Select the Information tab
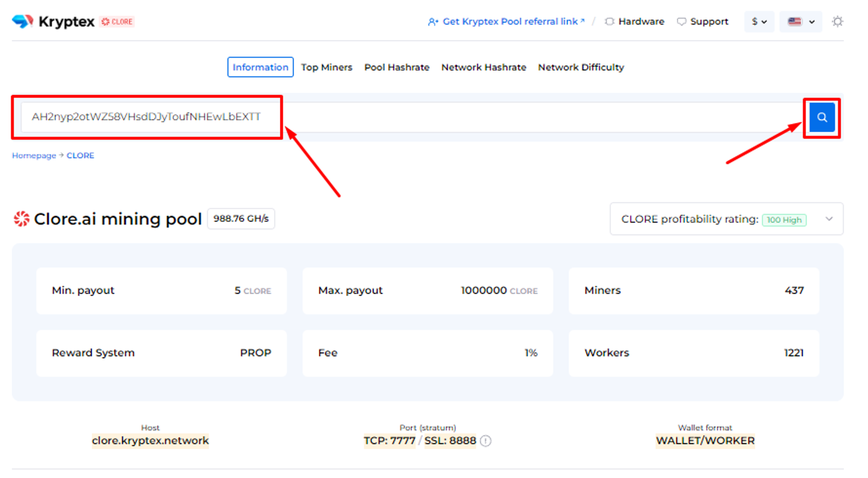This screenshot has height=478, width=868. tap(260, 67)
